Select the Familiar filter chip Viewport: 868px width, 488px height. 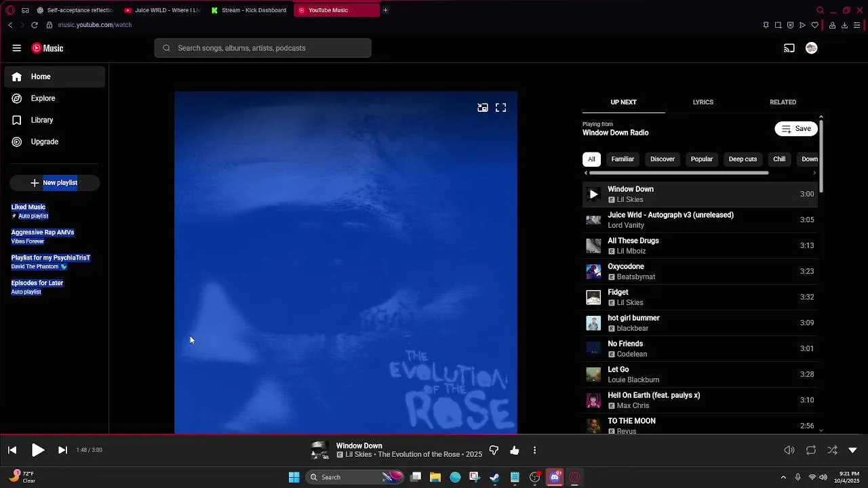pos(623,159)
